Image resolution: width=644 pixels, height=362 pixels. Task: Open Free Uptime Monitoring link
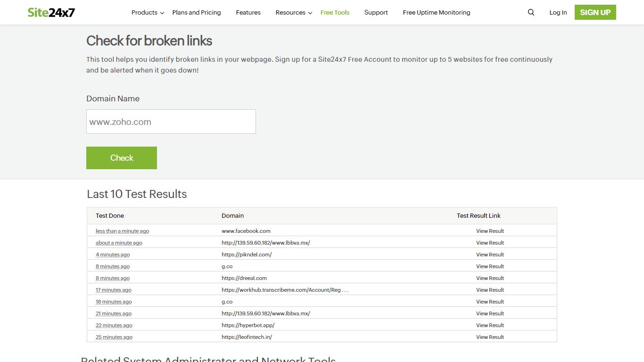click(x=437, y=13)
